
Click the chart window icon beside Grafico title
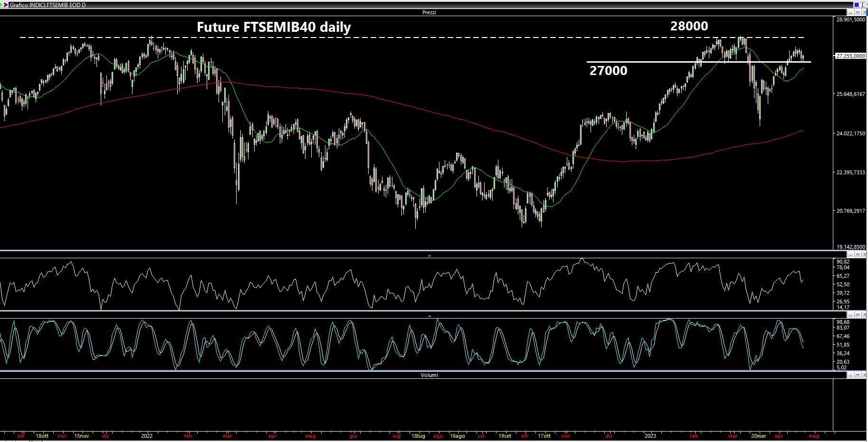coord(5,5)
